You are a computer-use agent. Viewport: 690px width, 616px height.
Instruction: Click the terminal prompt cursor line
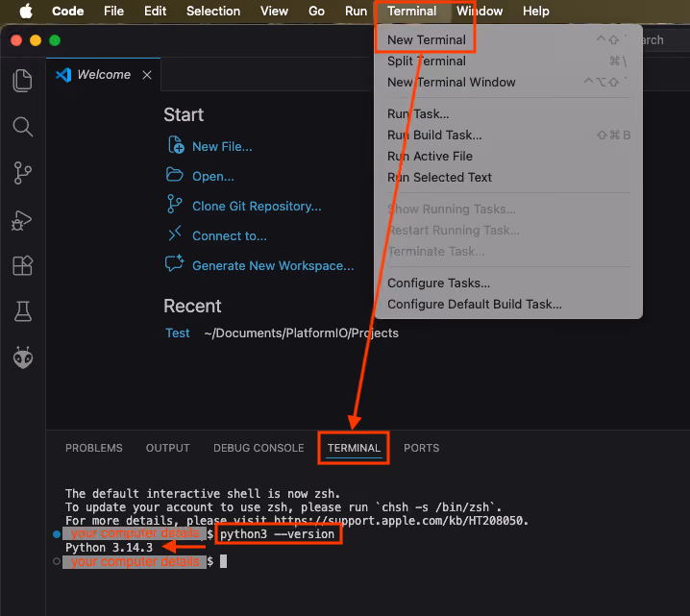point(223,561)
